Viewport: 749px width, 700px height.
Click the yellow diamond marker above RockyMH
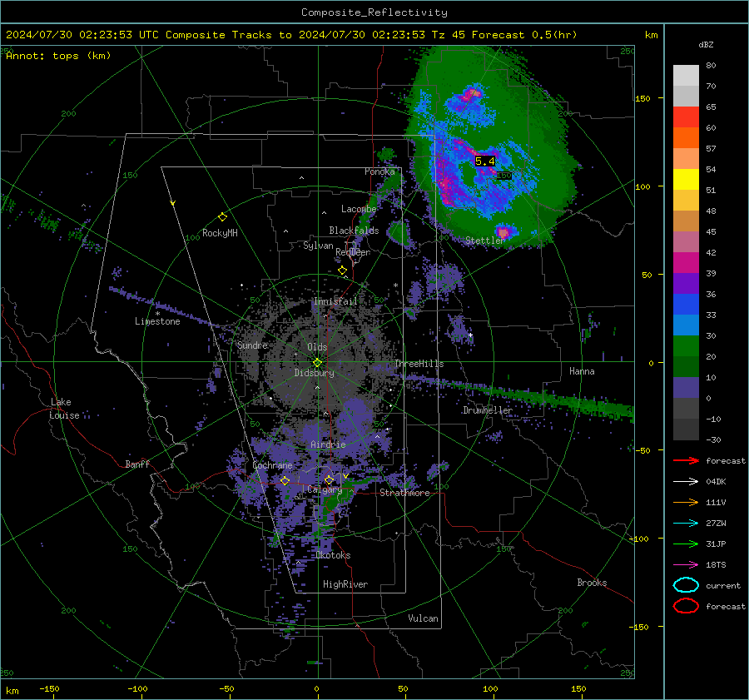pyautogui.click(x=222, y=217)
